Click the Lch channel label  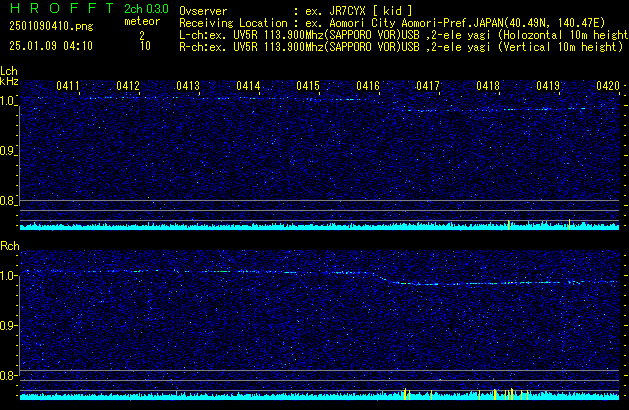pos(9,71)
